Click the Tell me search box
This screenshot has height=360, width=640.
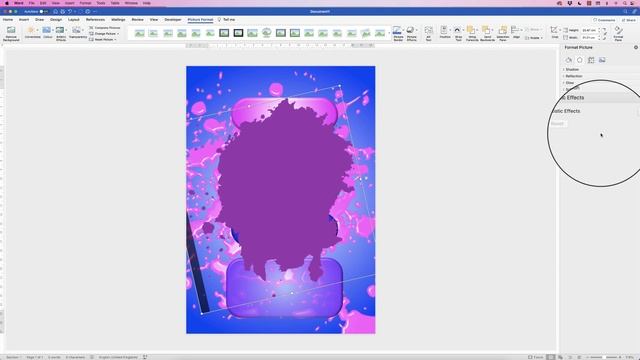click(226, 20)
